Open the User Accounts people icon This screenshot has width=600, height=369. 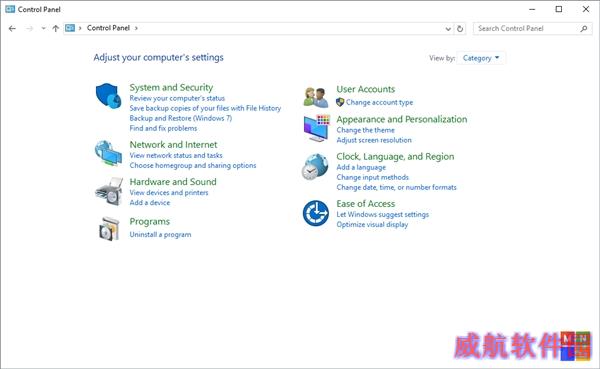pyautogui.click(x=316, y=97)
